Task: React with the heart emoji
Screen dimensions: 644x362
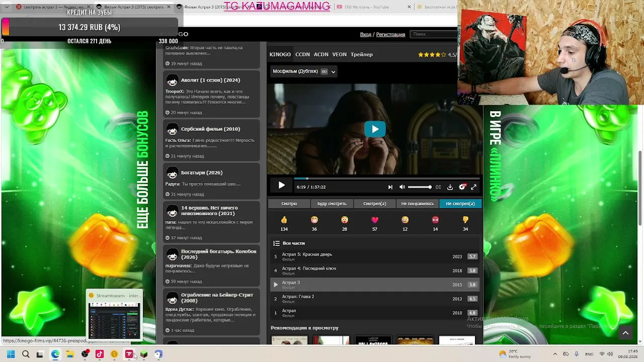Action: click(375, 220)
